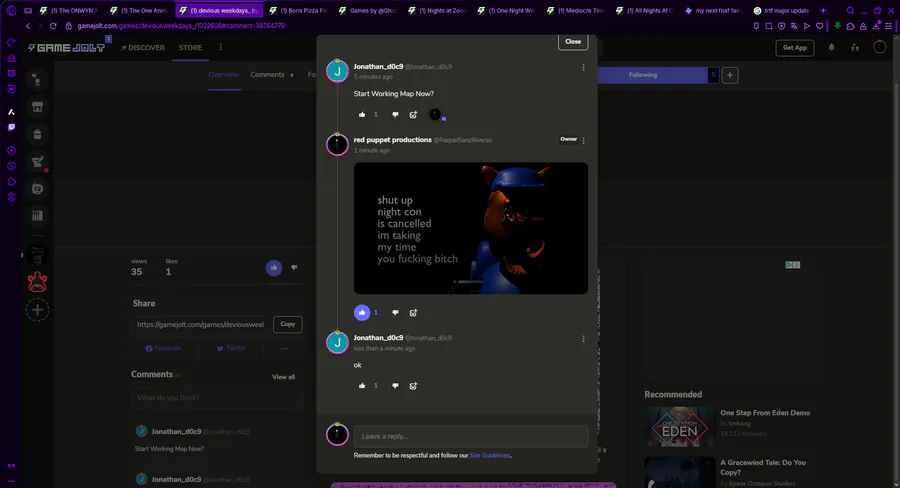Screen dimensions: 900x488
Task: Open history clock in Opera GX sidebar
Action: point(11,166)
